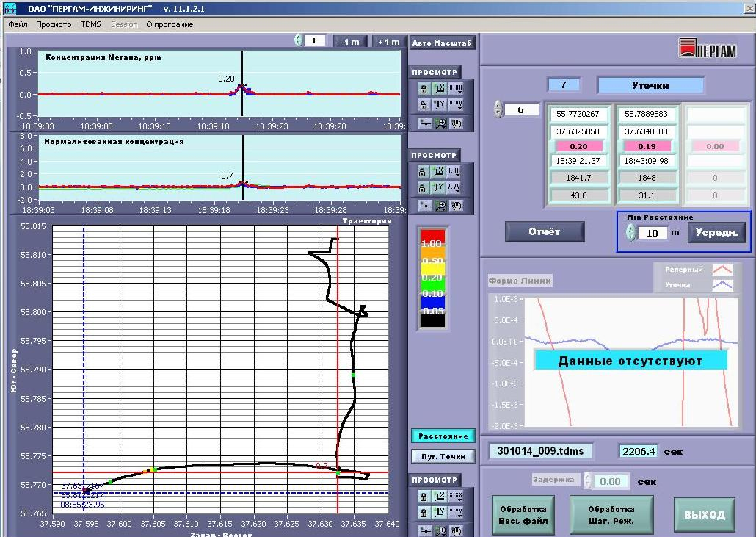Toggle unlocked Y-axis lock in methane palette

[424, 105]
